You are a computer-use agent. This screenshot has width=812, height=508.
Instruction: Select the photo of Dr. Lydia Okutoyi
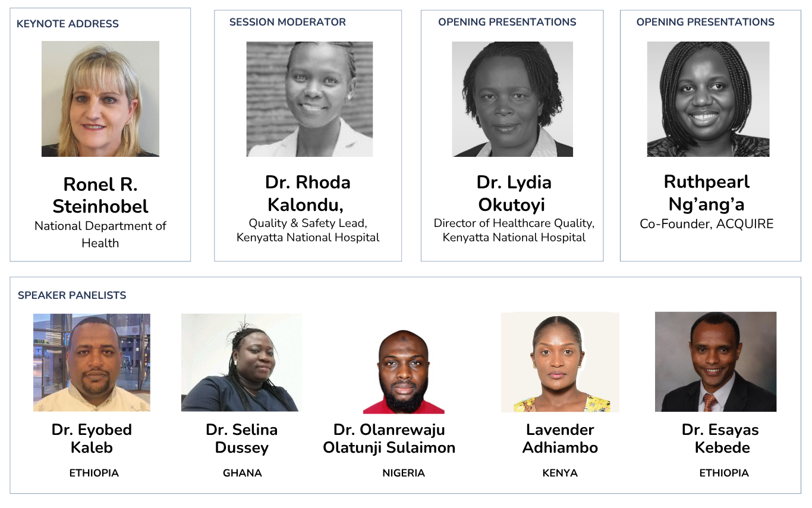point(512,99)
